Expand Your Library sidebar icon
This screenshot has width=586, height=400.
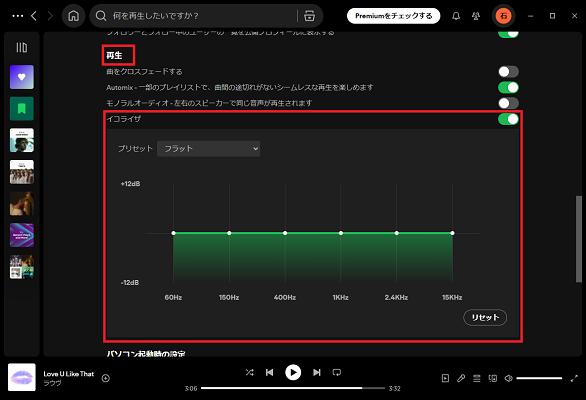22,47
